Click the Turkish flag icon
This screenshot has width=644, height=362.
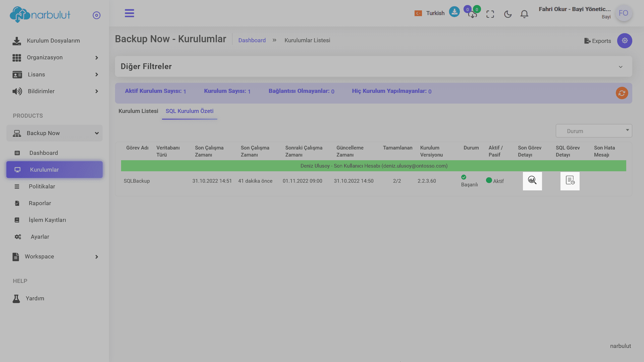tap(418, 13)
